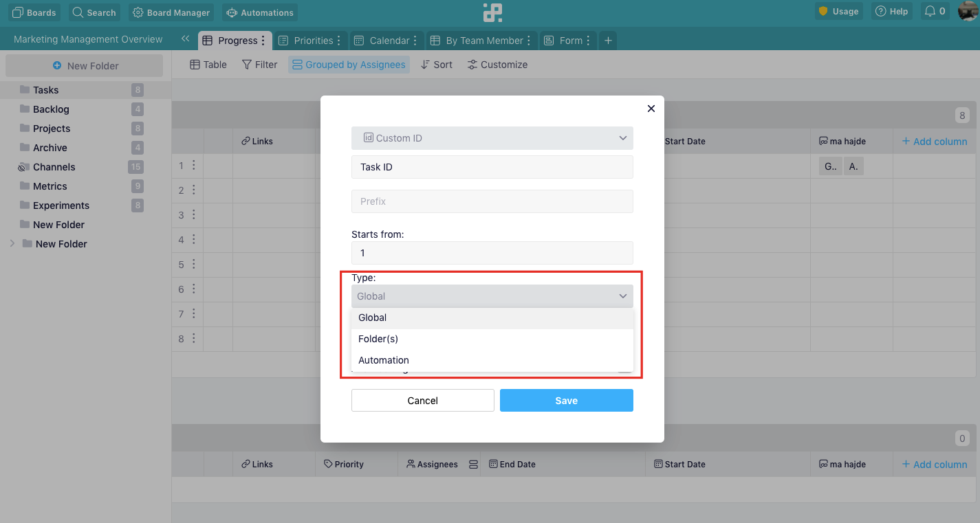Click the New Folder button
This screenshot has width=980, height=523.
click(85, 66)
